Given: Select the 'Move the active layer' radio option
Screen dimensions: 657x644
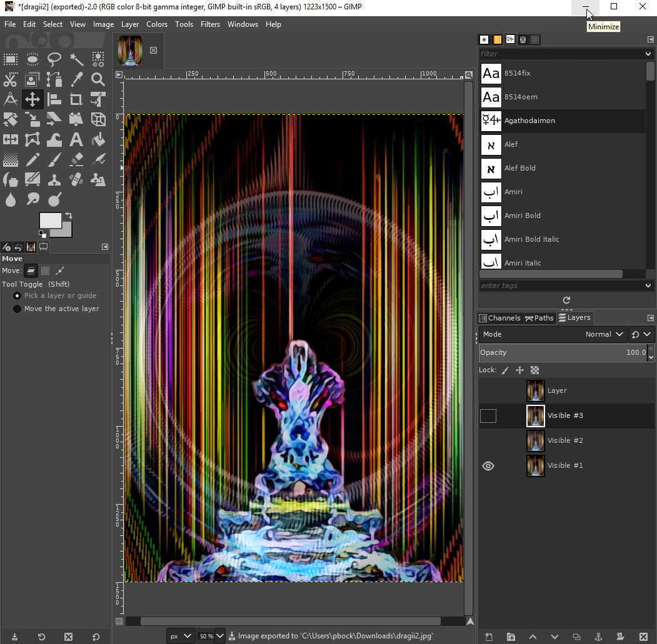Looking at the screenshot, I should 18,309.
